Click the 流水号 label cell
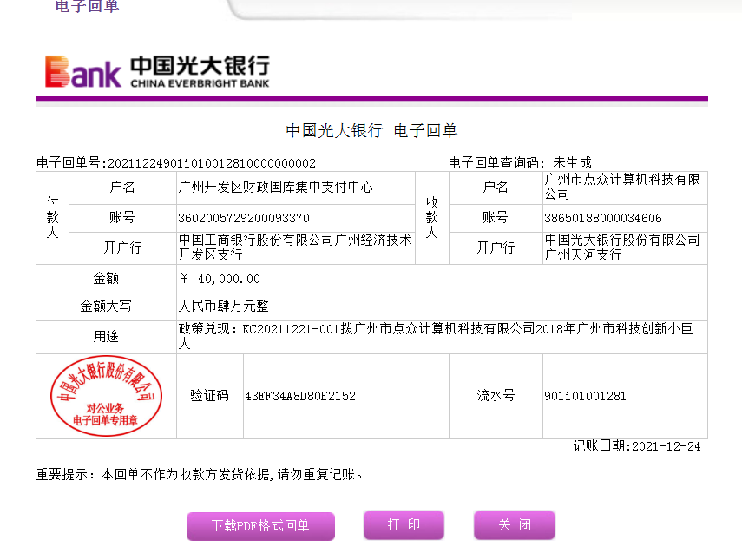This screenshot has width=742, height=560. [496, 396]
